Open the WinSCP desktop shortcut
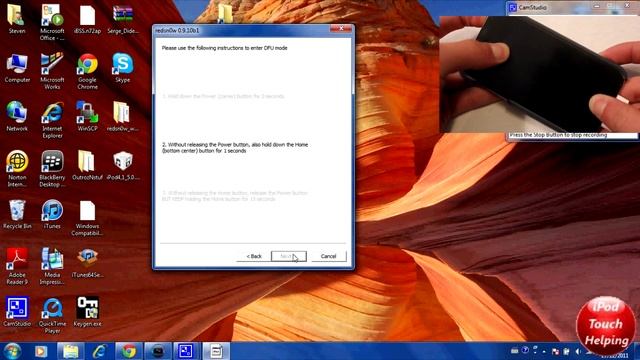 pyautogui.click(x=87, y=116)
